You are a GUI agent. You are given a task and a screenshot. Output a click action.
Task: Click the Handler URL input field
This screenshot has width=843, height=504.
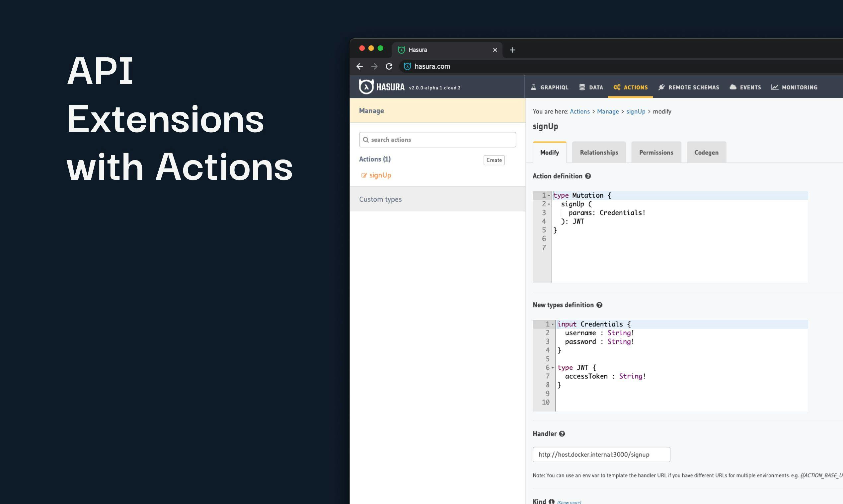click(601, 454)
